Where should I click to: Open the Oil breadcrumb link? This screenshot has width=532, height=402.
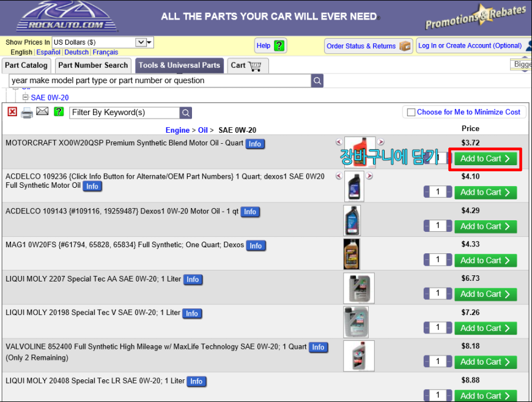click(203, 130)
